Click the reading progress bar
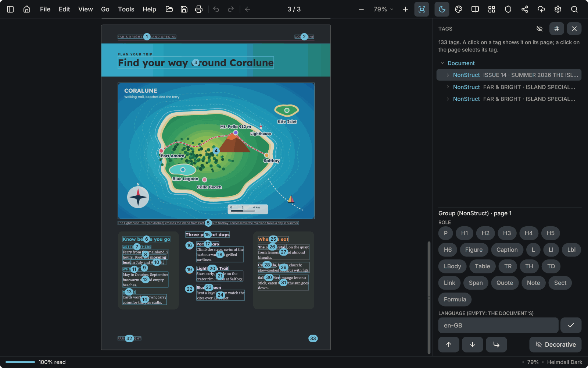 (x=20, y=362)
